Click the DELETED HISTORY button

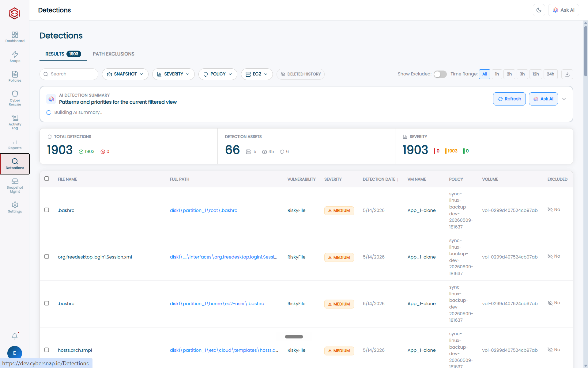pos(300,74)
